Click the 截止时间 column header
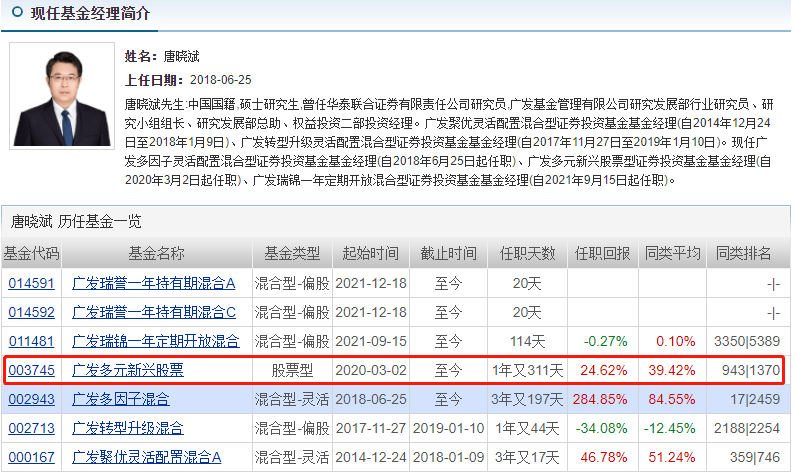Viewport: 796px width, 476px height. (448, 253)
